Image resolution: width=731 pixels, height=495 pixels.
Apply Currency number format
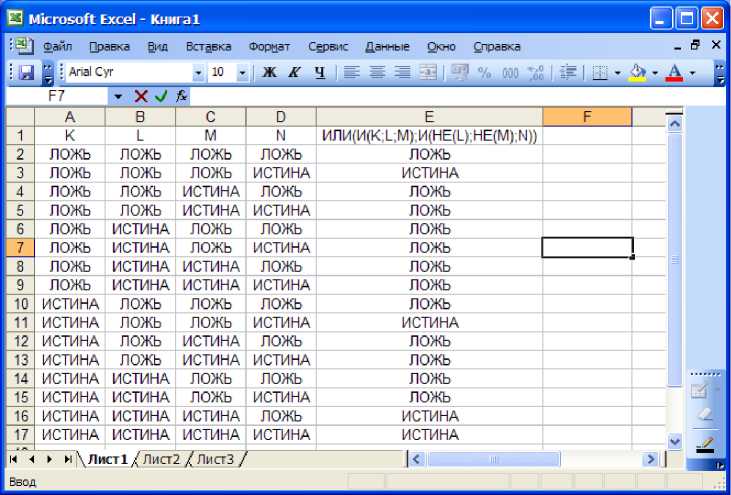point(459,72)
